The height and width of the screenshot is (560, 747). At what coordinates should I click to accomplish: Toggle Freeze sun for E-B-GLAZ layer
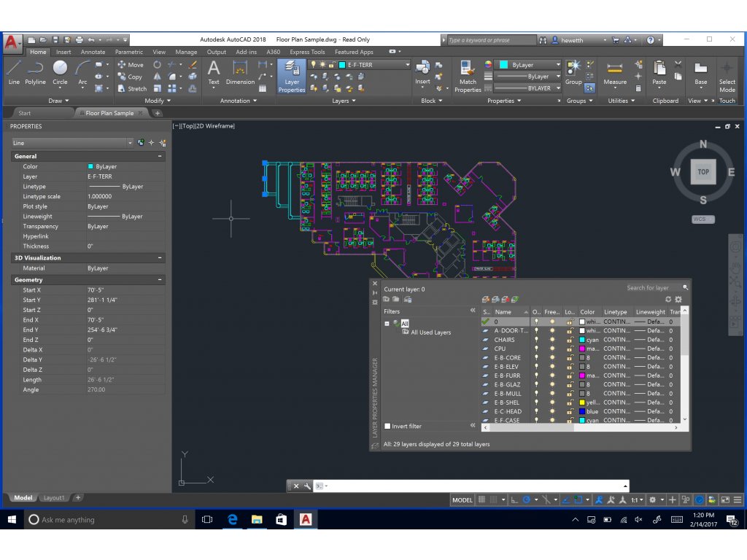tap(552, 385)
